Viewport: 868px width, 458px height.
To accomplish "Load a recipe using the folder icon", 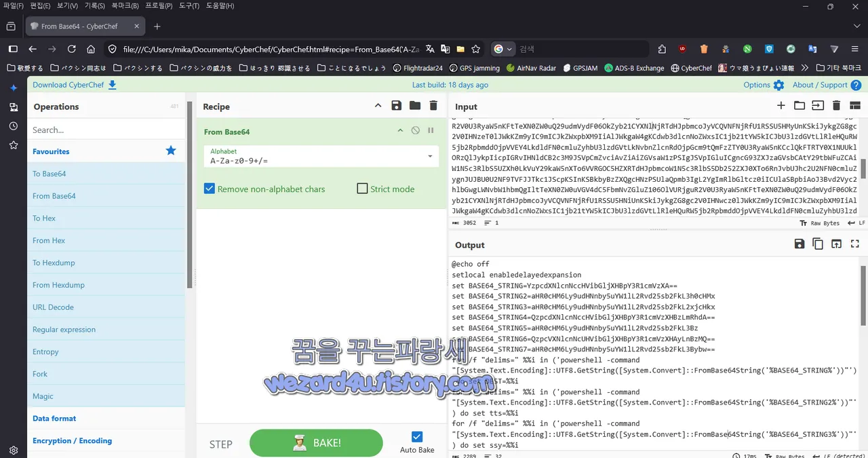I will [x=415, y=106].
